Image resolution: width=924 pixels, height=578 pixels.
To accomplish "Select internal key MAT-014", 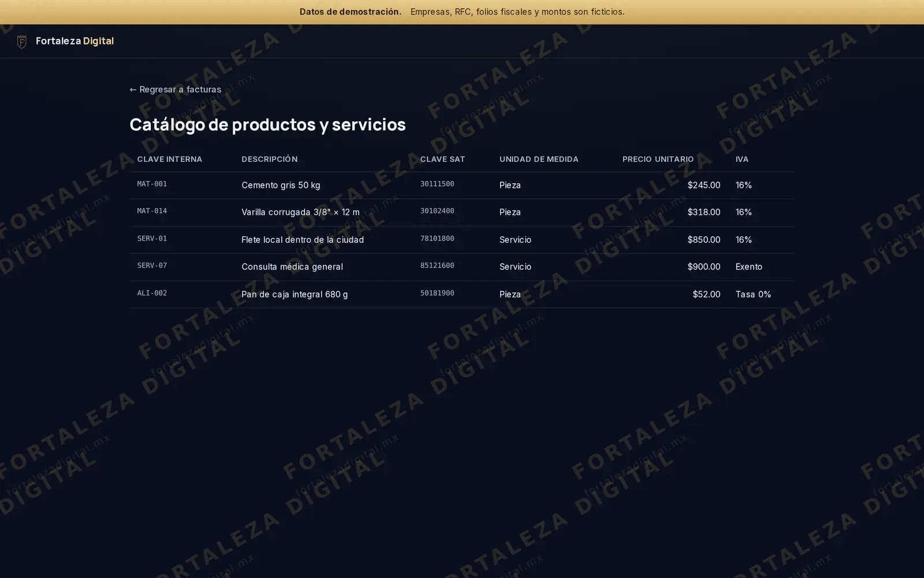I will click(152, 211).
